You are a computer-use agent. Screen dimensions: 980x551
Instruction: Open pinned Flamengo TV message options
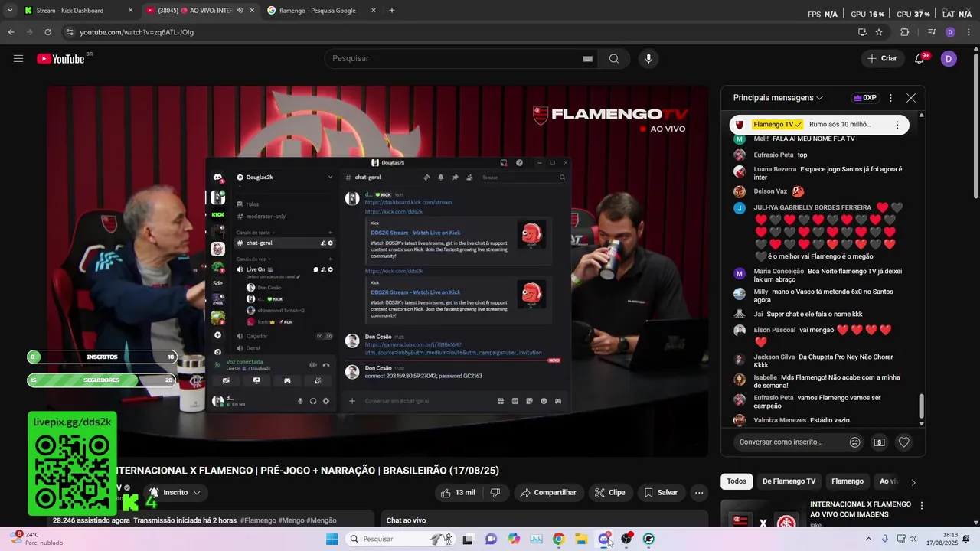point(897,125)
